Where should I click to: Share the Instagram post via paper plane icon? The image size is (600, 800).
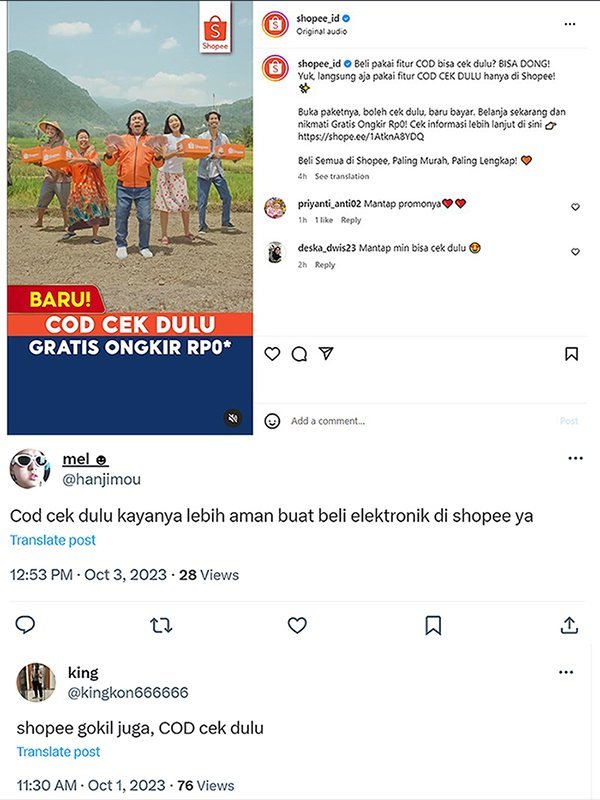pos(326,353)
